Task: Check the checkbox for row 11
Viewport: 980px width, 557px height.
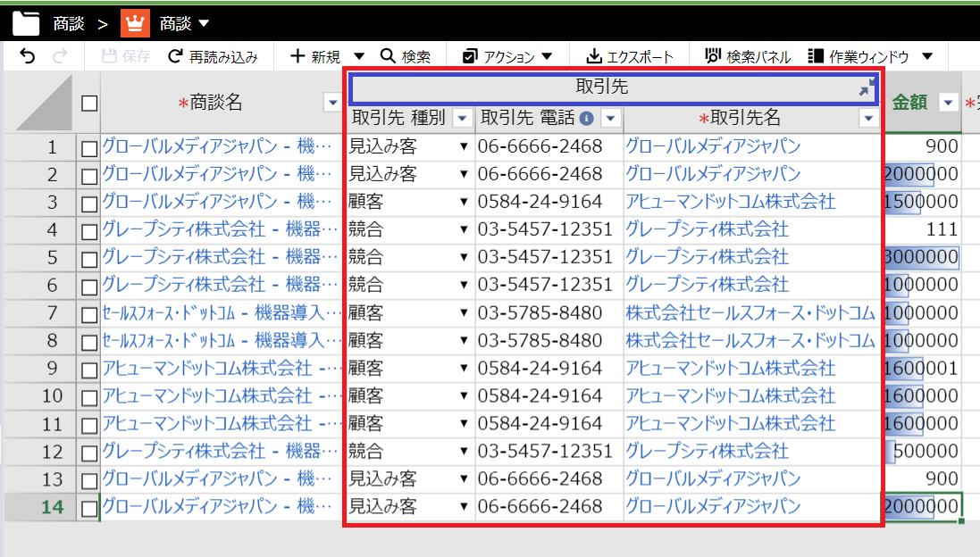Action: 89,425
